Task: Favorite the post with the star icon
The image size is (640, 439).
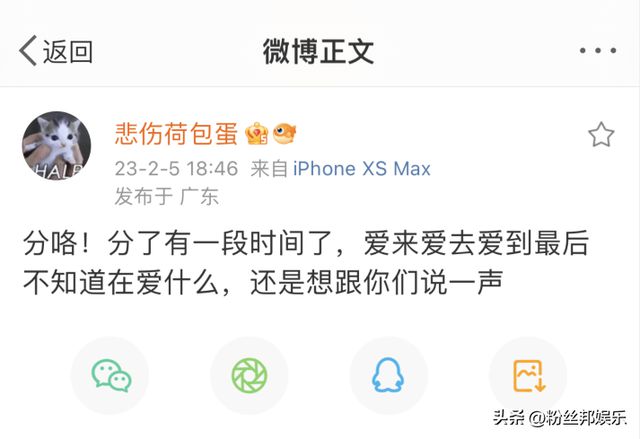Action: coord(601,135)
